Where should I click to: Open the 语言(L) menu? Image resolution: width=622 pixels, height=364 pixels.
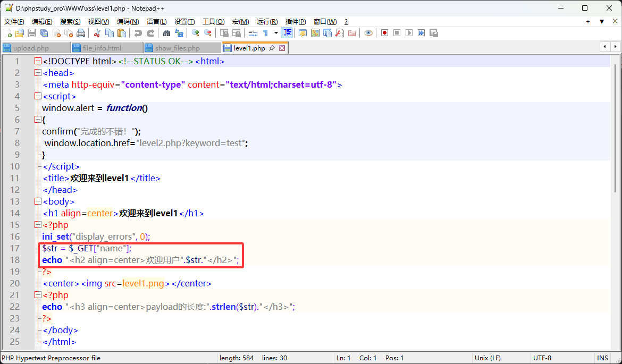[x=157, y=21]
